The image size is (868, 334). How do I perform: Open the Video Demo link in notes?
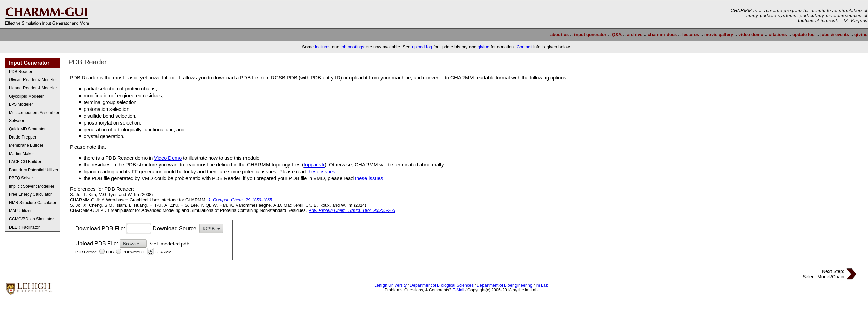point(168,158)
